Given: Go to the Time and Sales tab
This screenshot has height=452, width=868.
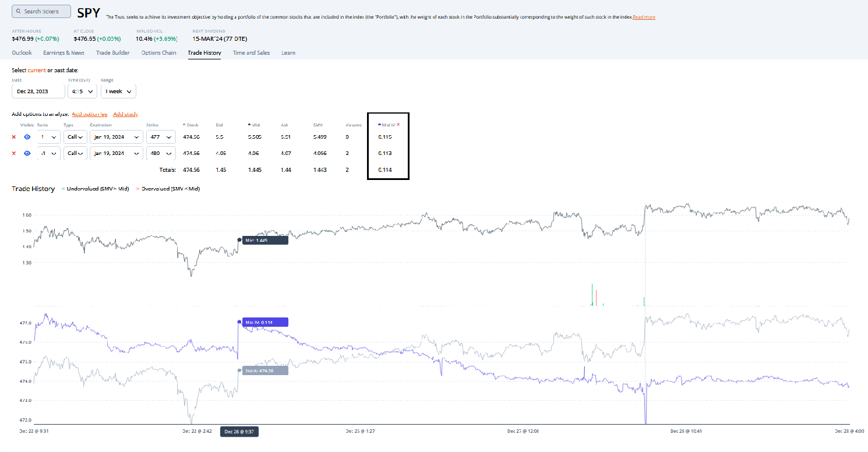Looking at the screenshot, I should (251, 52).
